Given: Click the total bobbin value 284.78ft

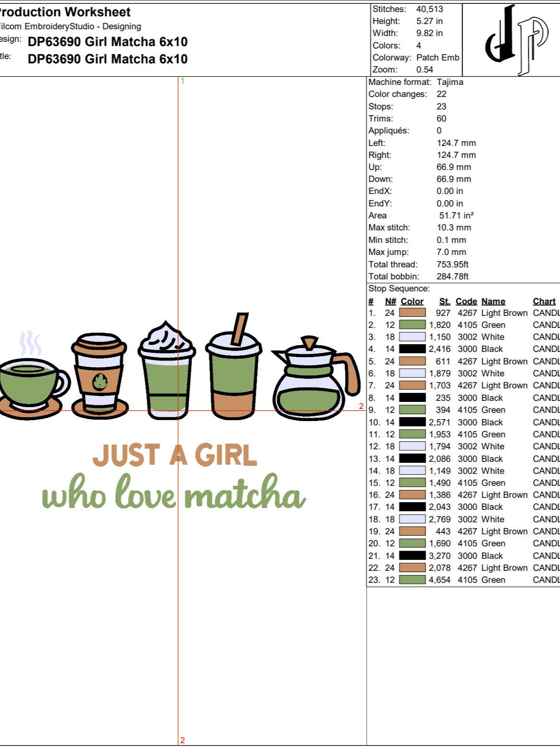Looking at the screenshot, I should pyautogui.click(x=453, y=277).
